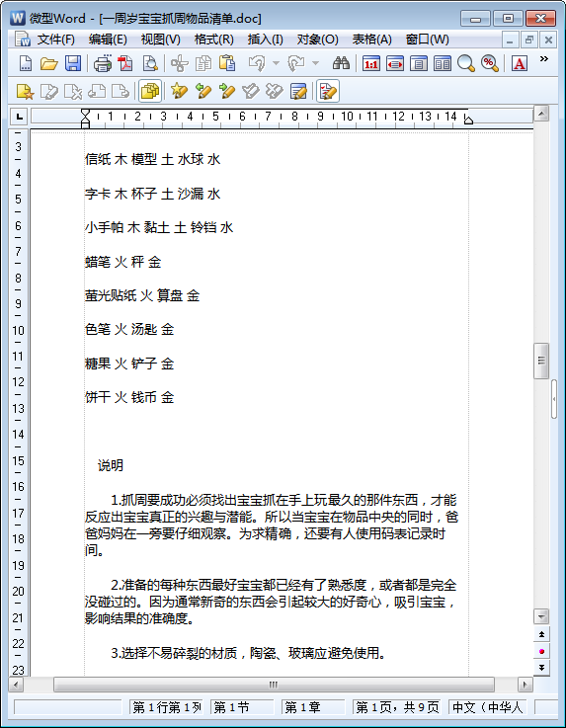
Task: Restore the inner document window
Action: [528, 40]
